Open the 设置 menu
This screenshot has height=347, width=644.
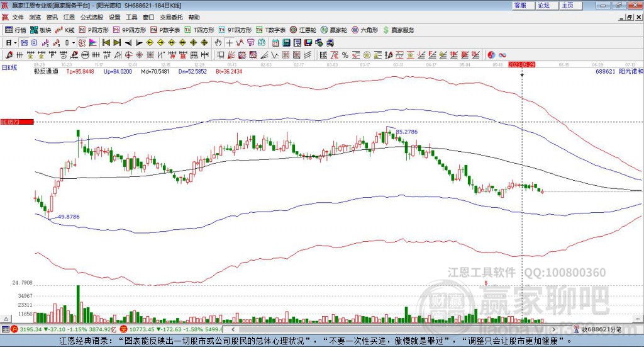[x=114, y=17]
